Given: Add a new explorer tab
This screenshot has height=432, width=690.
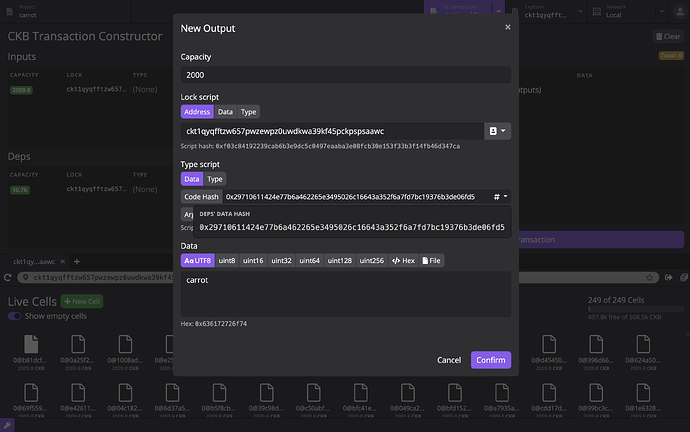Looking at the screenshot, I should click(77, 261).
